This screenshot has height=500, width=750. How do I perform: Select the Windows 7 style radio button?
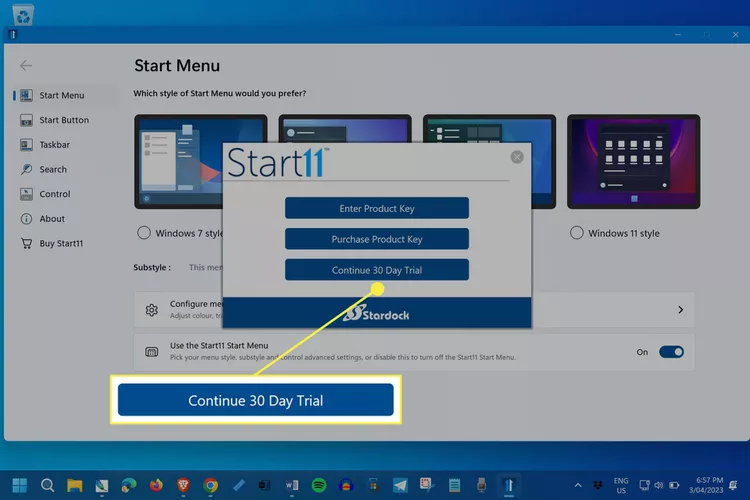pyautogui.click(x=144, y=233)
